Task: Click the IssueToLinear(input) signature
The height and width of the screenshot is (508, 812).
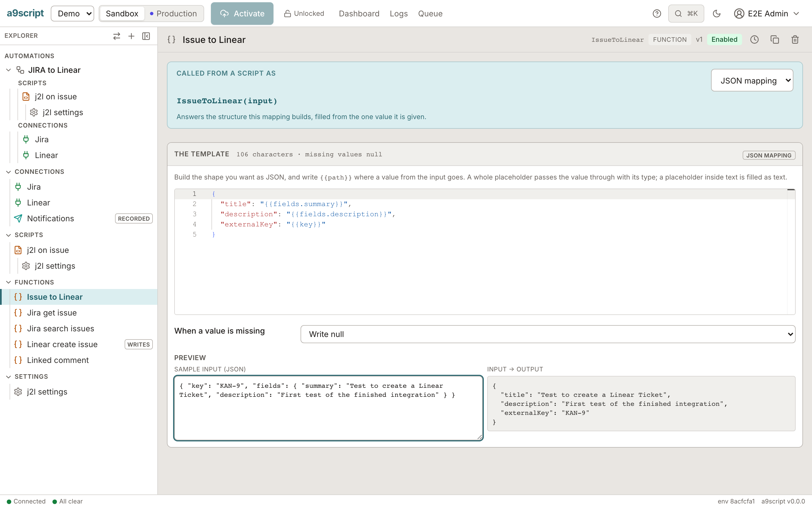Action: (227, 101)
